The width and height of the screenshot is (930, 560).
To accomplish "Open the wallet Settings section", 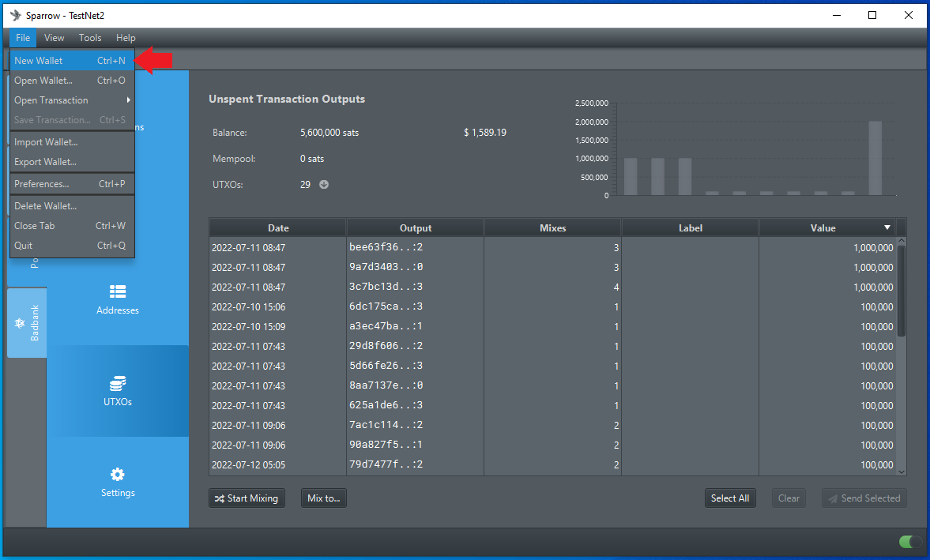I will pos(118,483).
